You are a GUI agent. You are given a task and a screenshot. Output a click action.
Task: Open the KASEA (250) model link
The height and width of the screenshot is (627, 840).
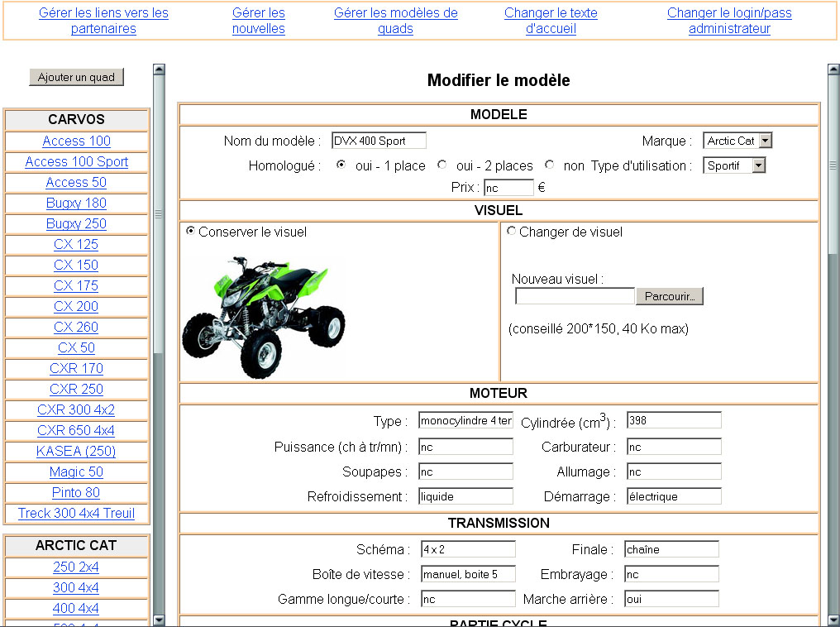click(x=76, y=452)
